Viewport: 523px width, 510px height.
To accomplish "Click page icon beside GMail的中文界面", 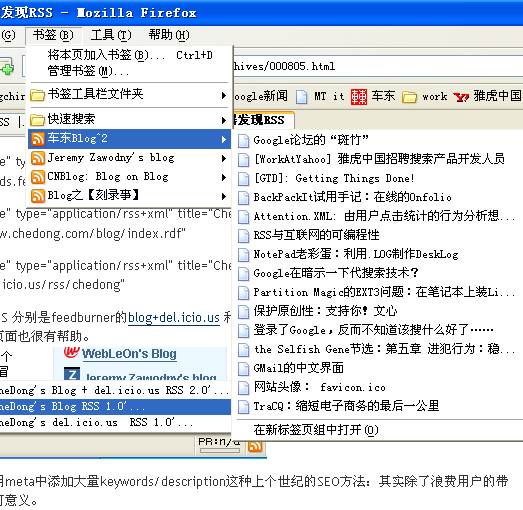I will click(243, 369).
